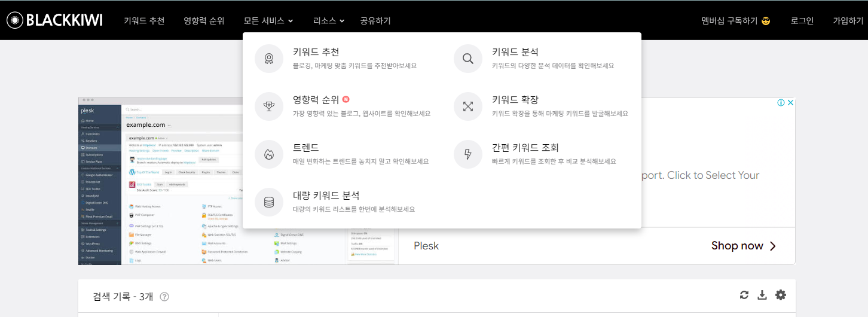Select 키워드 추천 title in services panel
This screenshot has height=317, width=868.
point(316,52)
